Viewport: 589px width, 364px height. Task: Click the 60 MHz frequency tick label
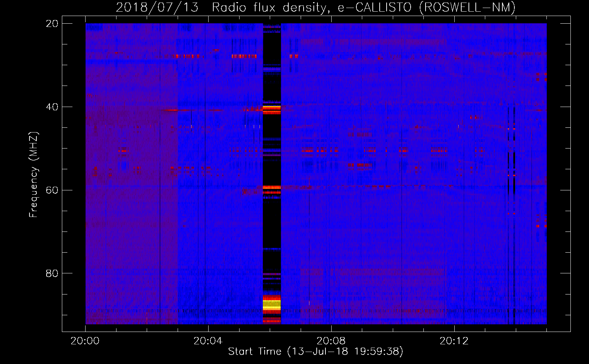[52, 190]
